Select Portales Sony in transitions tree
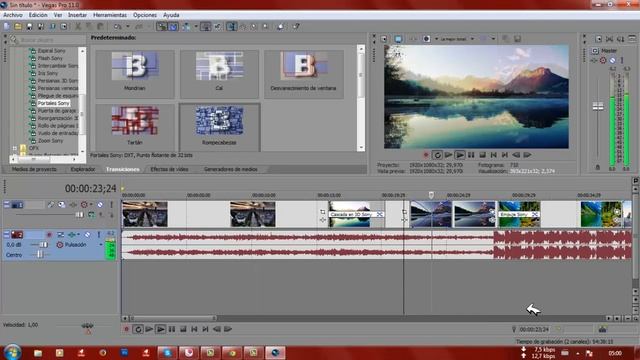Viewport: 640px width, 360px height. [53, 103]
